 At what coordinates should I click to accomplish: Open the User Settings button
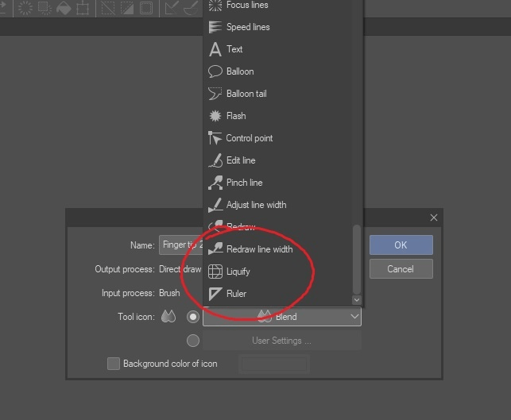282,341
